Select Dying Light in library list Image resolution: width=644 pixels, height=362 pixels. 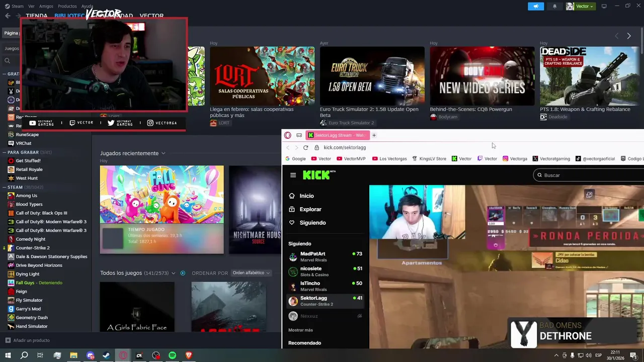click(x=27, y=274)
